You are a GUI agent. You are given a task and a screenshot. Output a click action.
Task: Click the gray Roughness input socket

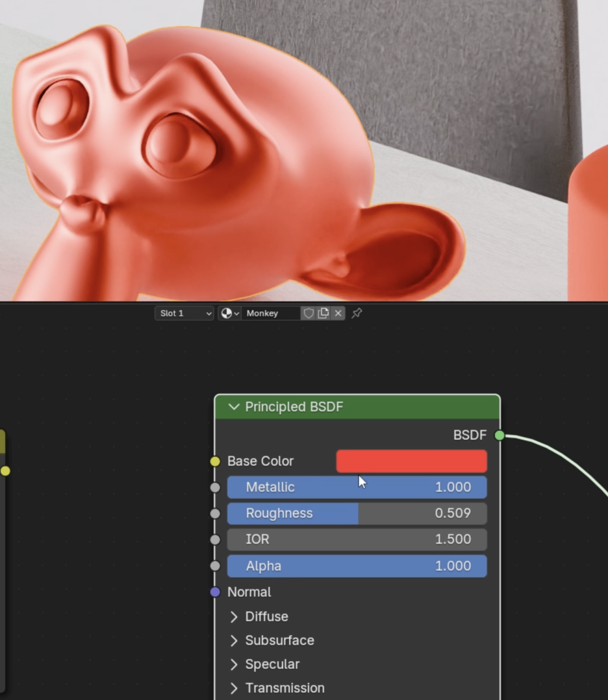[x=215, y=513]
